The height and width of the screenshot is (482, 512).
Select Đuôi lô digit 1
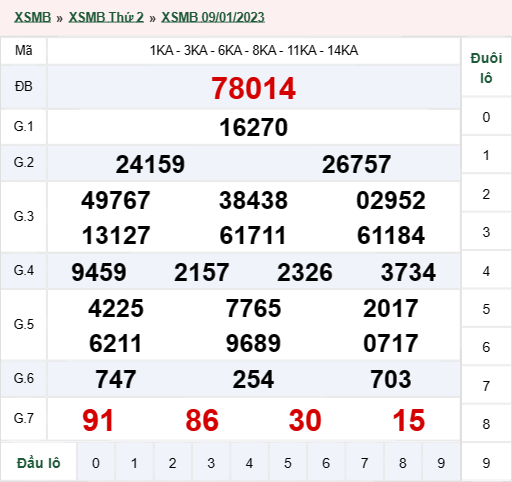pos(486,155)
